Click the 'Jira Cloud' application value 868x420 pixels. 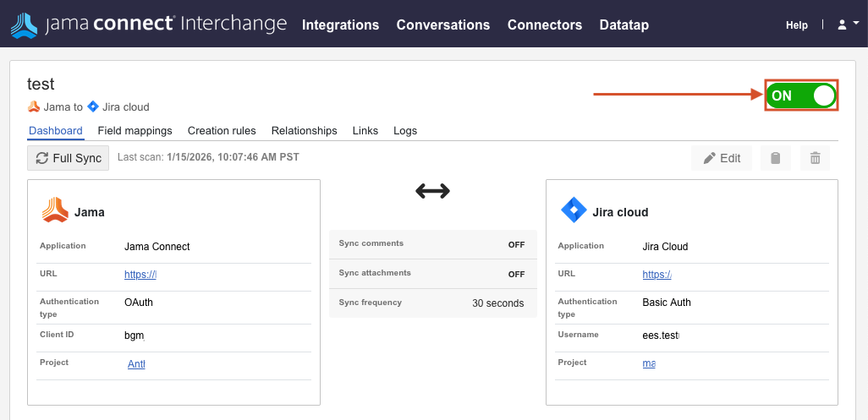point(666,247)
